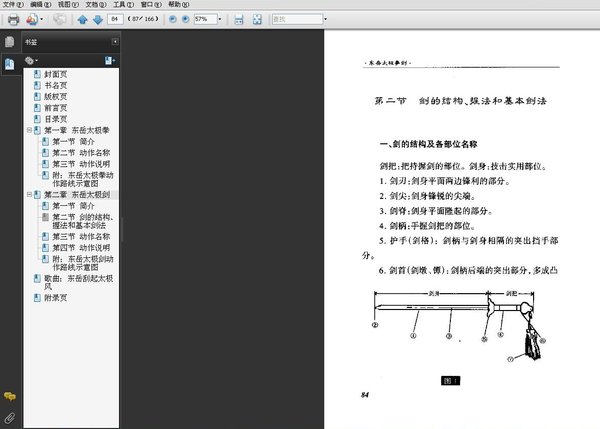Screen dimensions: 600x429
Task: Select 第三节 动作说明 under chapter one
Action: [x=81, y=164]
